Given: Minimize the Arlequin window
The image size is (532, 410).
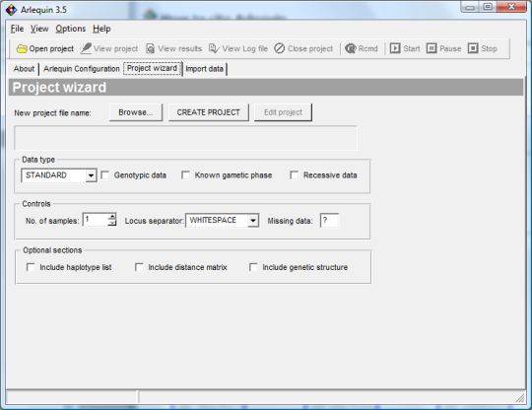Looking at the screenshot, I should click(470, 7).
